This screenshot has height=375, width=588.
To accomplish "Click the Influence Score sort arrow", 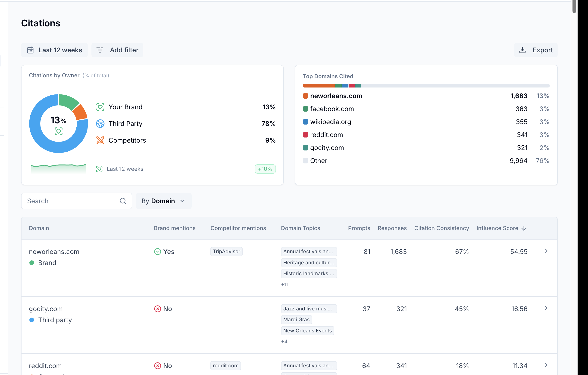I will 524,228.
